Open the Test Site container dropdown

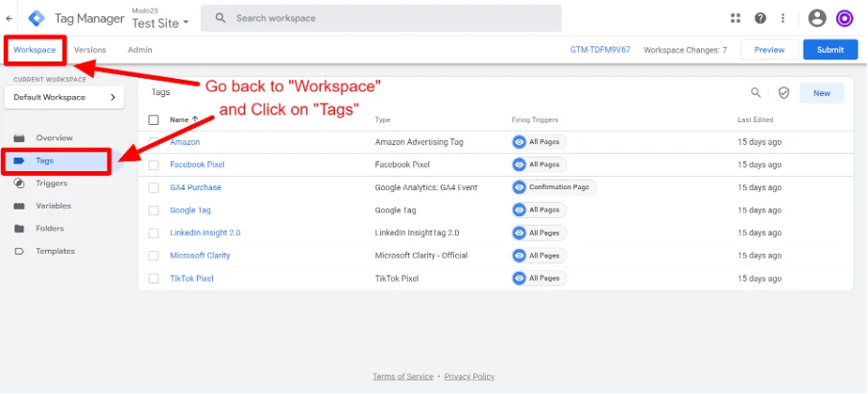coord(160,23)
